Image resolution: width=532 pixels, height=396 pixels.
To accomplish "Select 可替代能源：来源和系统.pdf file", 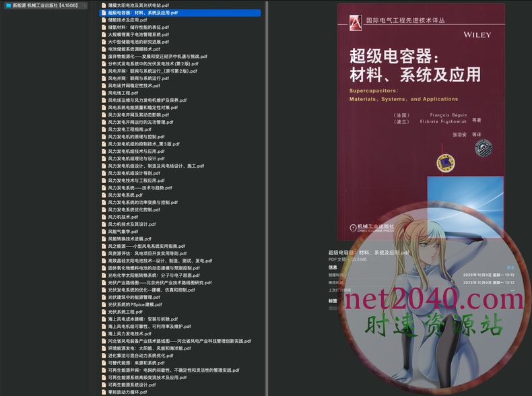I will pyautogui.click(x=138, y=363).
